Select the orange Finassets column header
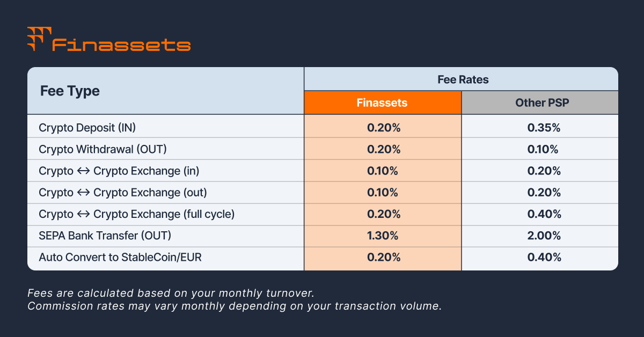 click(382, 102)
